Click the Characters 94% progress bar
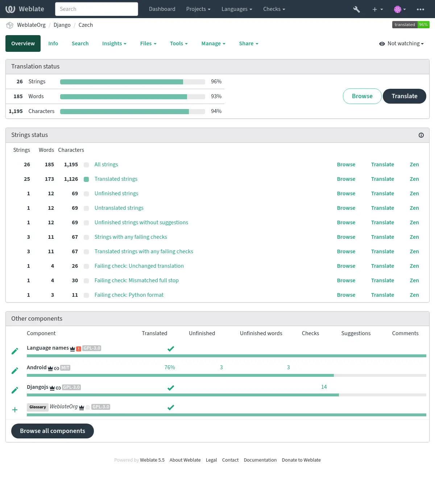 click(x=133, y=112)
